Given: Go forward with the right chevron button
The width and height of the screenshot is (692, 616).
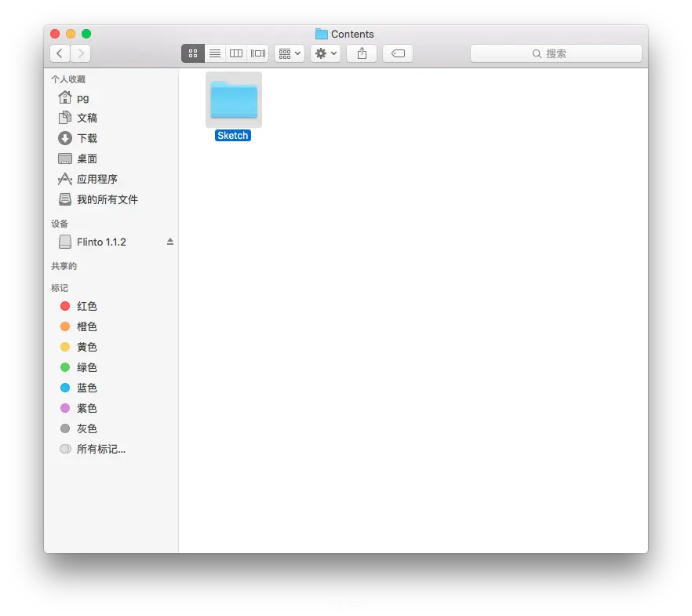Looking at the screenshot, I should pos(80,53).
